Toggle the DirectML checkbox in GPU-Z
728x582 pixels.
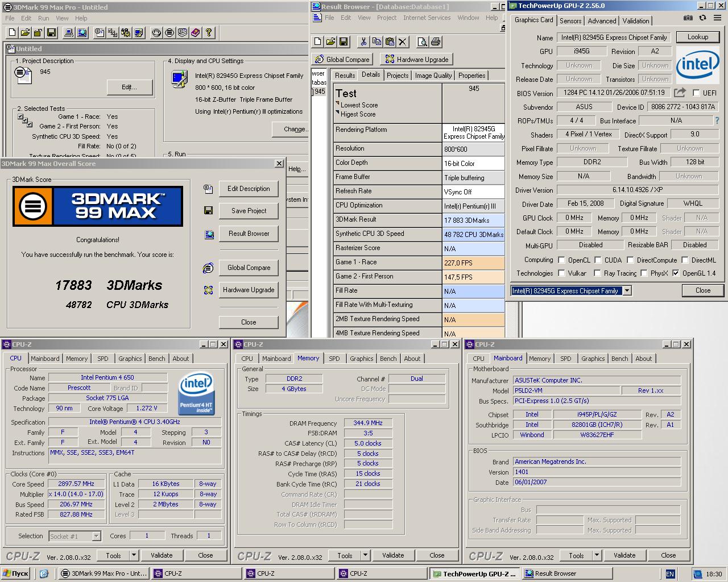tap(685, 260)
